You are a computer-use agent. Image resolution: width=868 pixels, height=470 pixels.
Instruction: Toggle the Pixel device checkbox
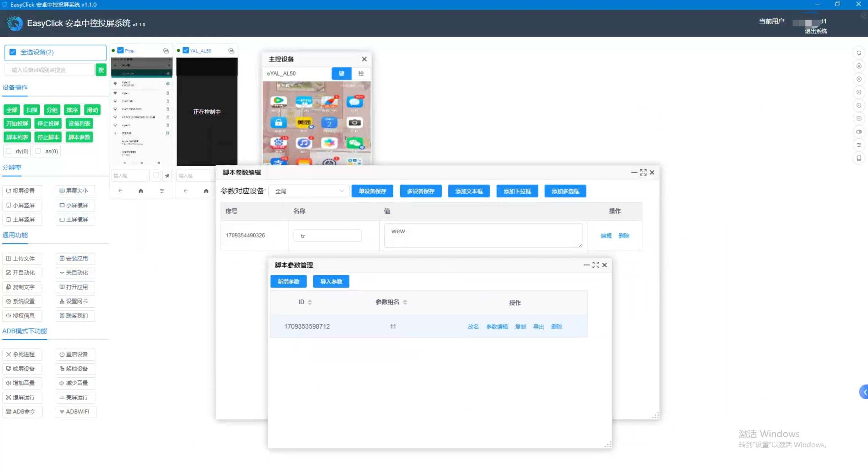(120, 51)
